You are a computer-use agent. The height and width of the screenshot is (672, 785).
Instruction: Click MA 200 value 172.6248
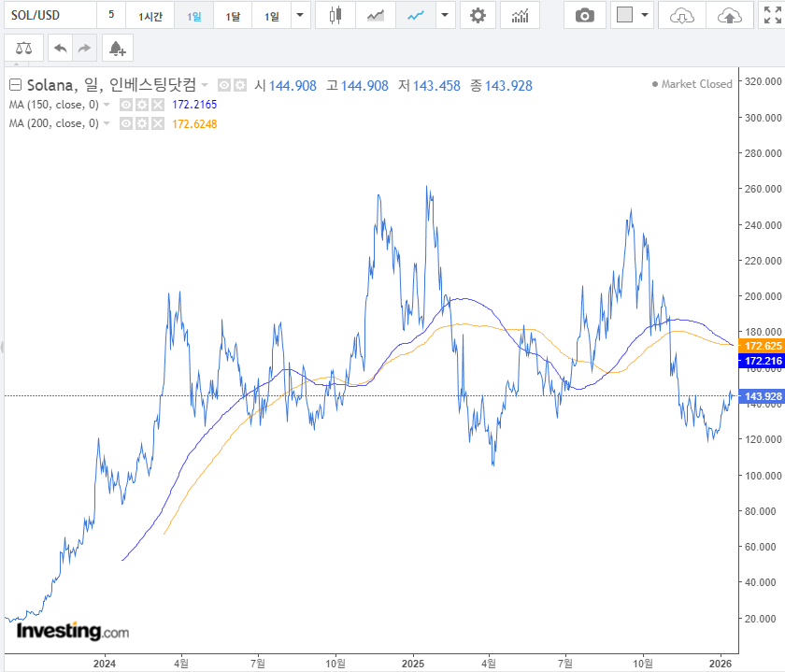(194, 123)
